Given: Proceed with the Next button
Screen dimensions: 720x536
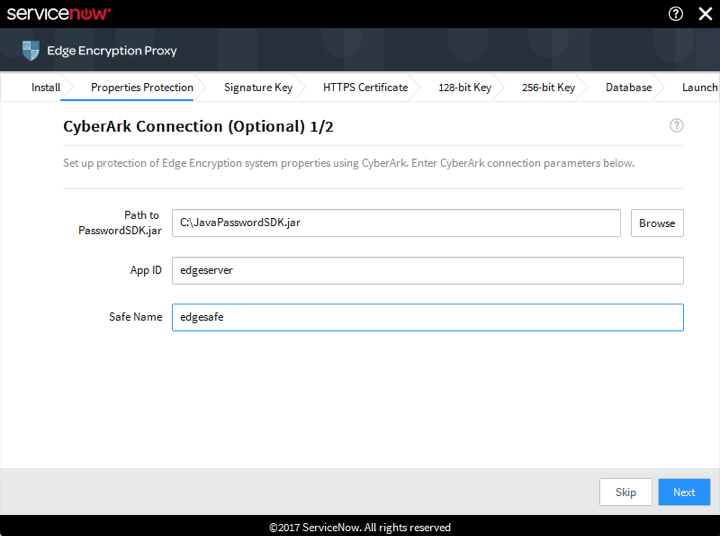Looking at the screenshot, I should coord(684,492).
